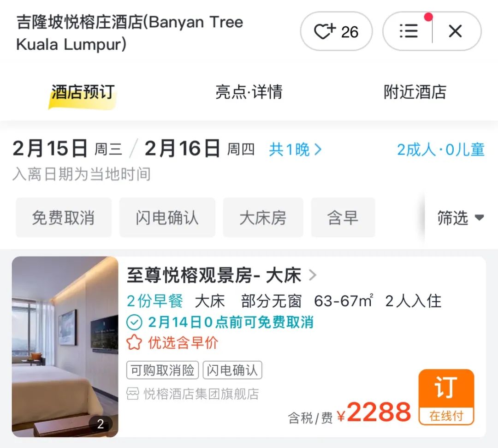Viewport: 498px width, 448px height.
Task: Open the hotel room photo thumbnail
Action: tap(65, 346)
